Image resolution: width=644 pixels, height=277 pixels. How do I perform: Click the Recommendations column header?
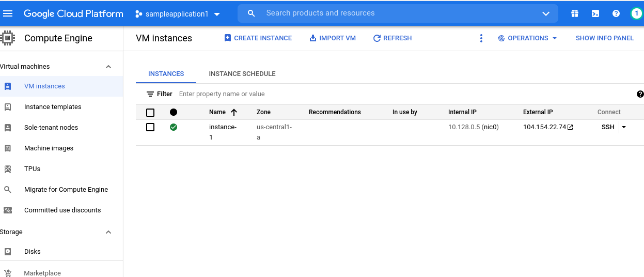(x=335, y=112)
